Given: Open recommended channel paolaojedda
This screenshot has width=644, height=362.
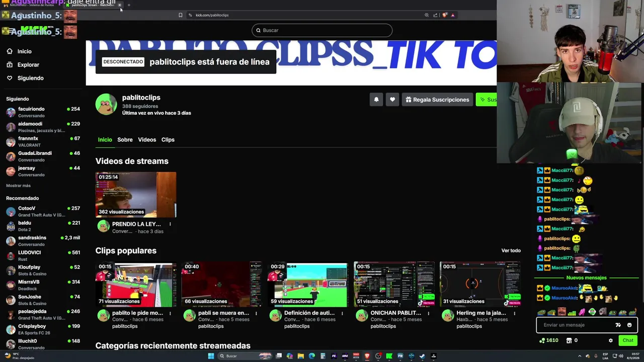Looking at the screenshot, I should click(43, 314).
